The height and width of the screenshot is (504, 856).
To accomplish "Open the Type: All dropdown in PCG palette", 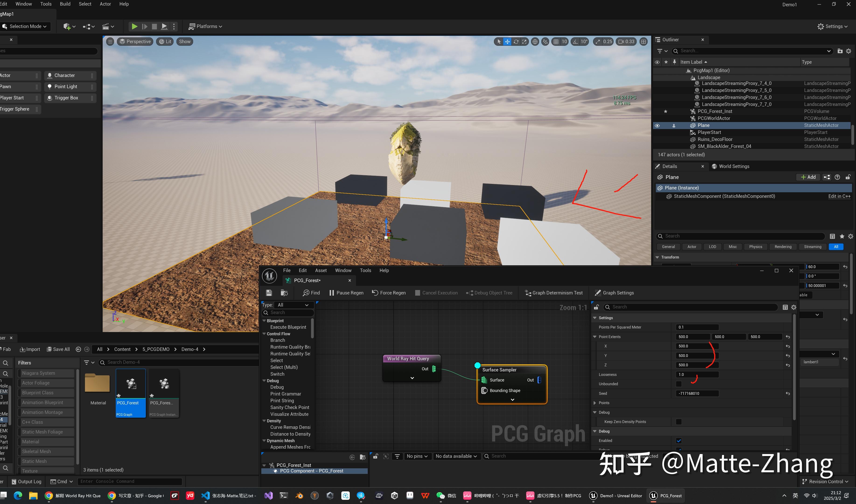I will point(293,305).
